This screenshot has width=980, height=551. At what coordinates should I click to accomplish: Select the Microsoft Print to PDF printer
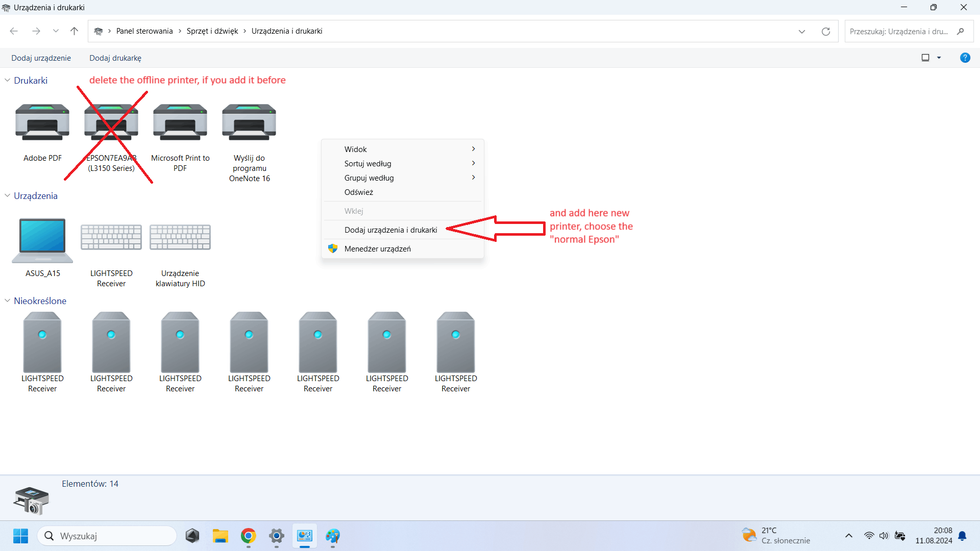[180, 122]
